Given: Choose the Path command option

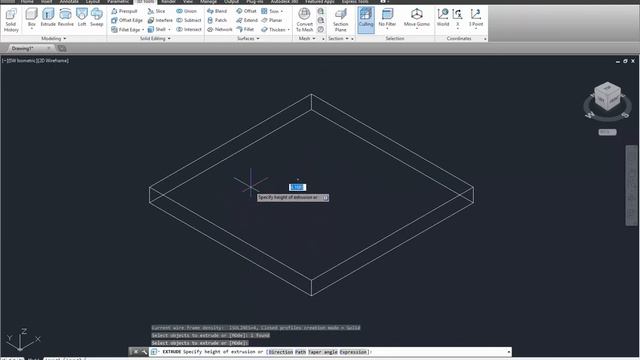Looking at the screenshot, I should tap(300, 352).
